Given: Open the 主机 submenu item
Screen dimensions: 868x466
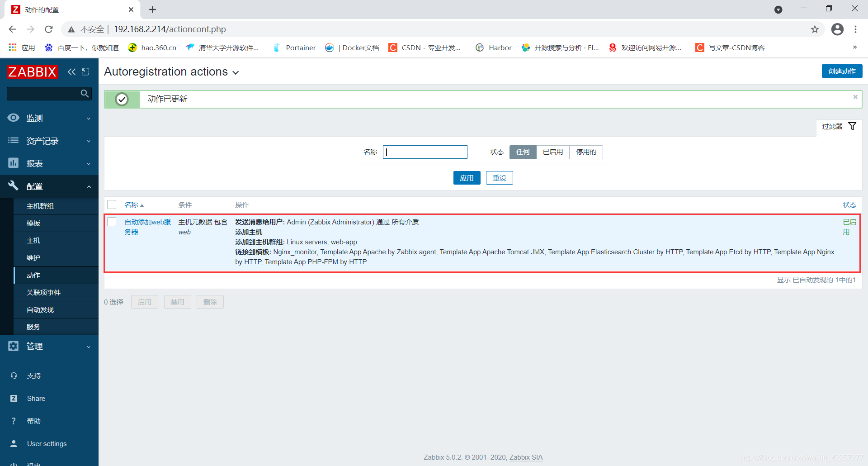Looking at the screenshot, I should (x=56, y=240).
